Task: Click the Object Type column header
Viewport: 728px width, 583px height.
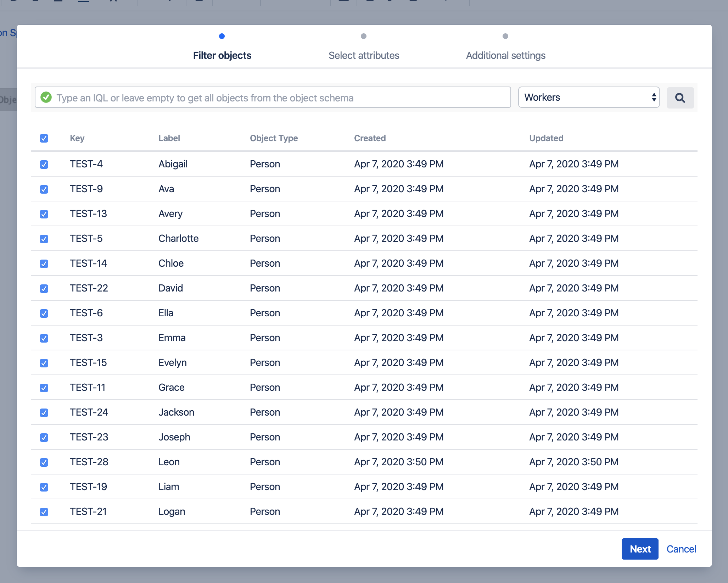Action: (274, 138)
